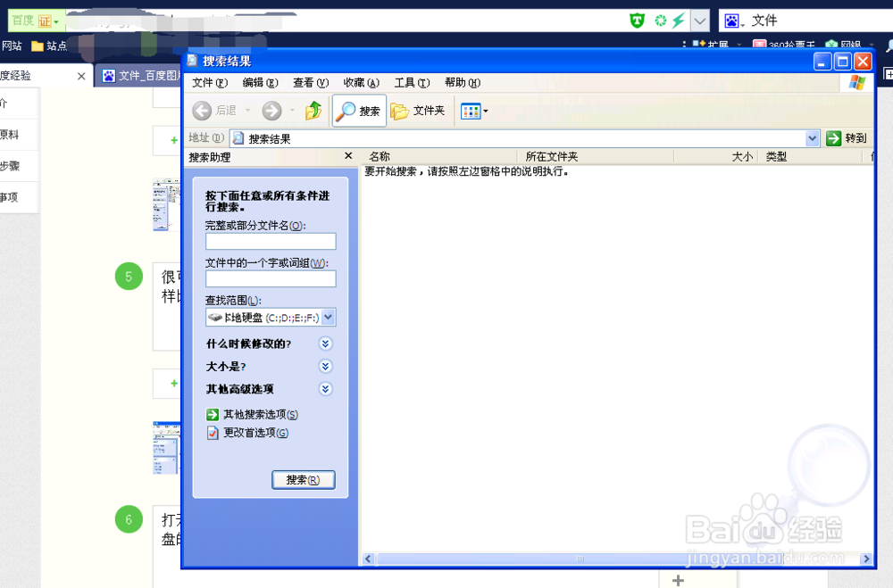The image size is (893, 588).
Task: Open the 站点 bookmark folder in browser
Action: click(49, 46)
